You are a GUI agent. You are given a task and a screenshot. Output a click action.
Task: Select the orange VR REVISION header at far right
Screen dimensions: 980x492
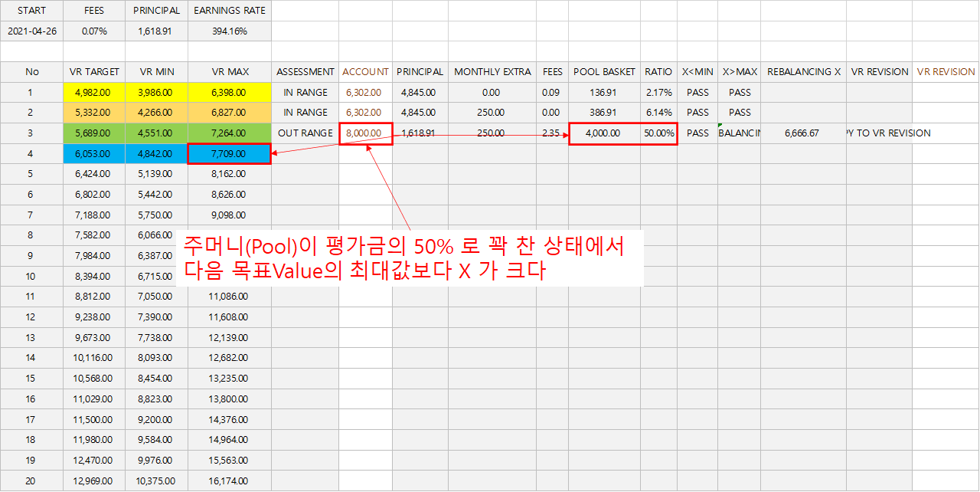[x=946, y=72]
